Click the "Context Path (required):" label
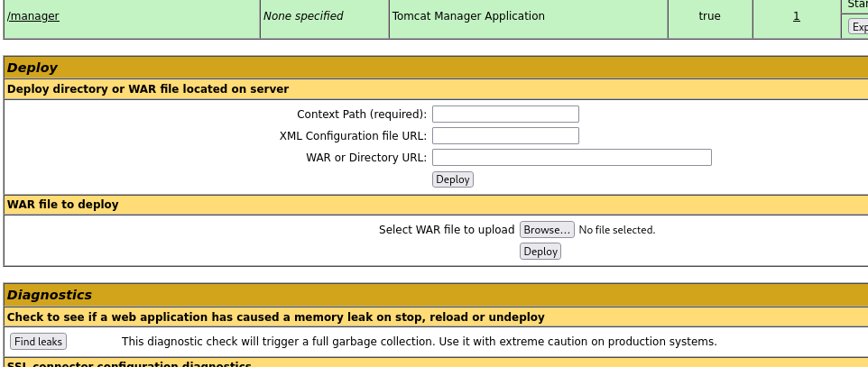Image resolution: width=868 pixels, height=367 pixels. (362, 115)
